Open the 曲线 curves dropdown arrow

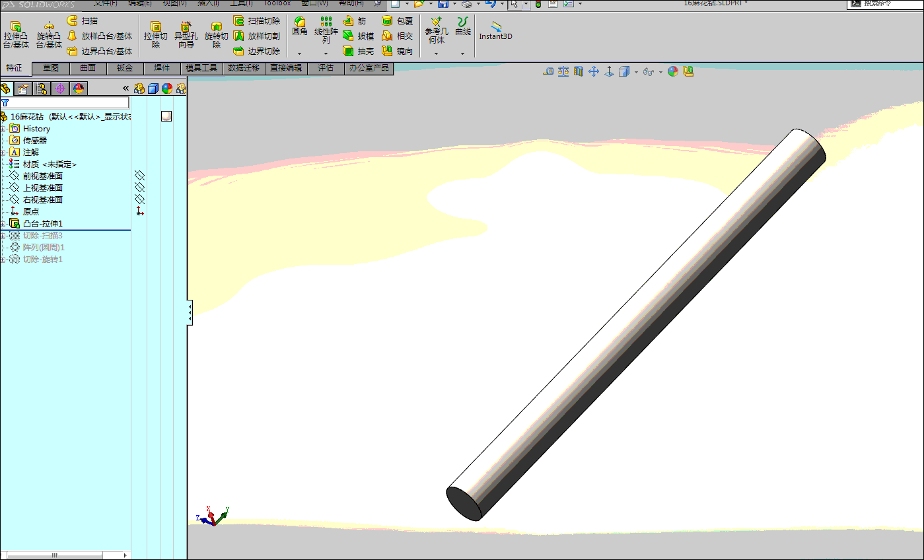[x=463, y=53]
